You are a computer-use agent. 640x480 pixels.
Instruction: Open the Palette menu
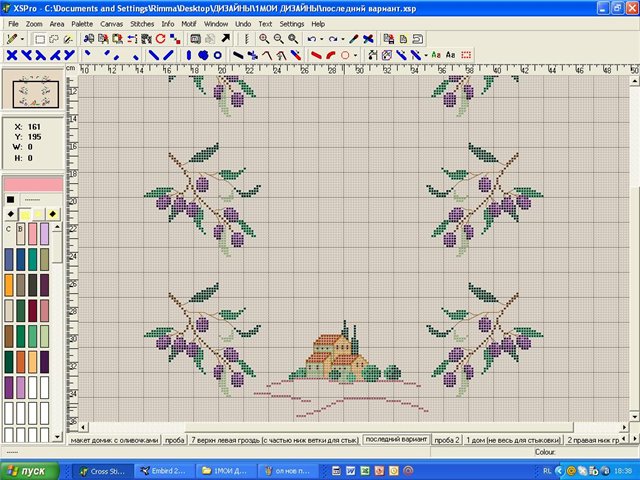82,22
